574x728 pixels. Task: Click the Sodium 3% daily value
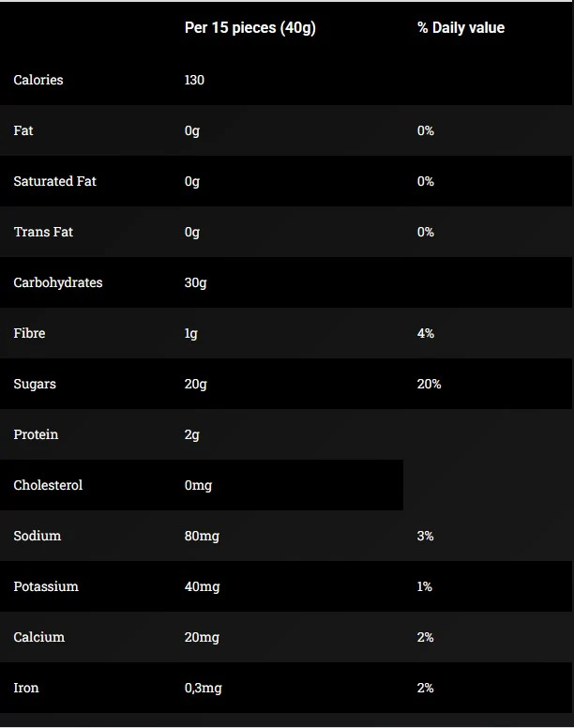pyautogui.click(x=426, y=536)
